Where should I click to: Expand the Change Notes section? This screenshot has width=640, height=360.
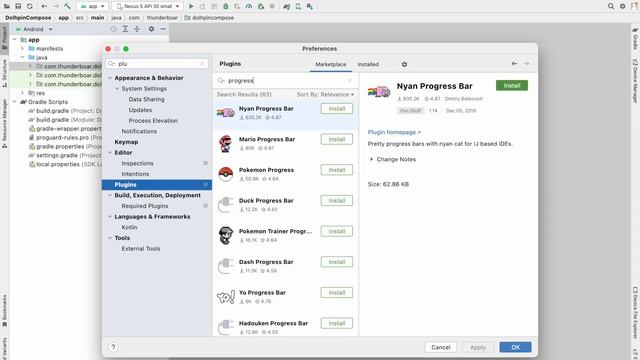pyautogui.click(x=371, y=159)
